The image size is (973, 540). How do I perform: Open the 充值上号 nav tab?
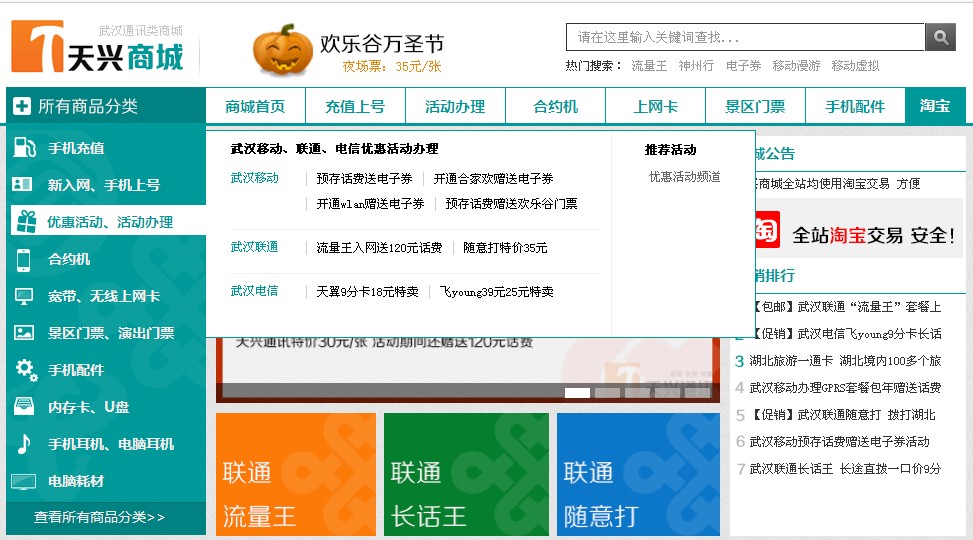click(x=355, y=106)
